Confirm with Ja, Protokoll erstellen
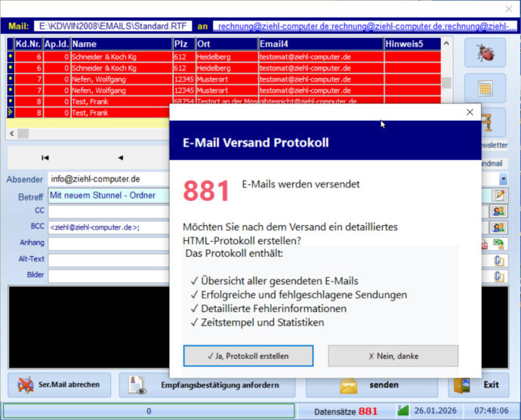 pyautogui.click(x=248, y=356)
